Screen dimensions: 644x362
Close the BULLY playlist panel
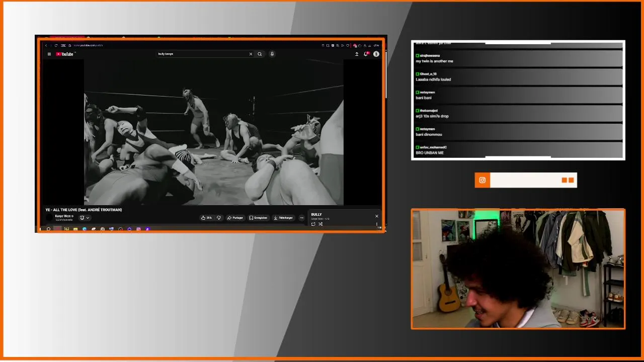click(376, 216)
